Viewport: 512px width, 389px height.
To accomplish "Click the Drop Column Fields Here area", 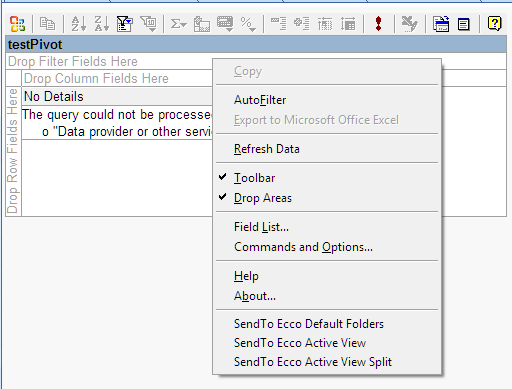I will pyautogui.click(x=117, y=78).
